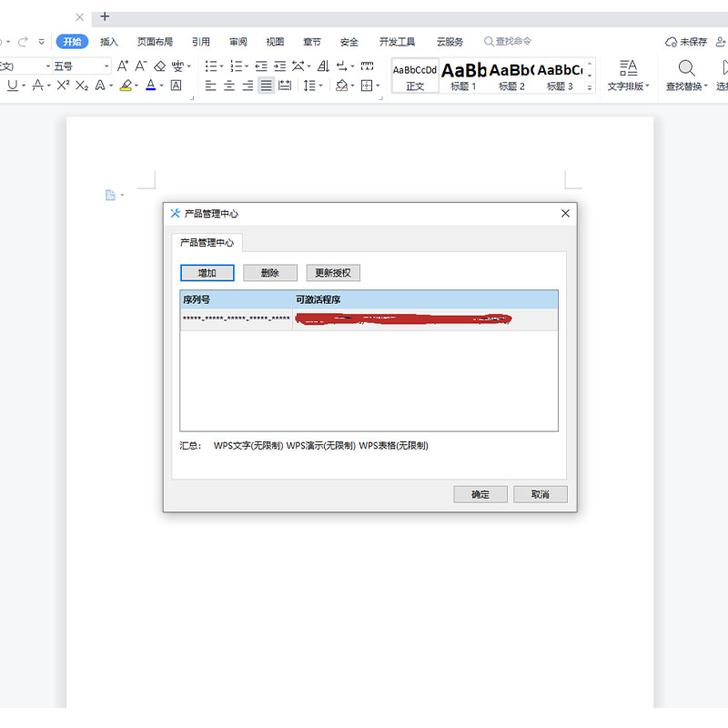Click the text effects outlined A icon
The width and height of the screenshot is (728, 728).
click(x=100, y=86)
